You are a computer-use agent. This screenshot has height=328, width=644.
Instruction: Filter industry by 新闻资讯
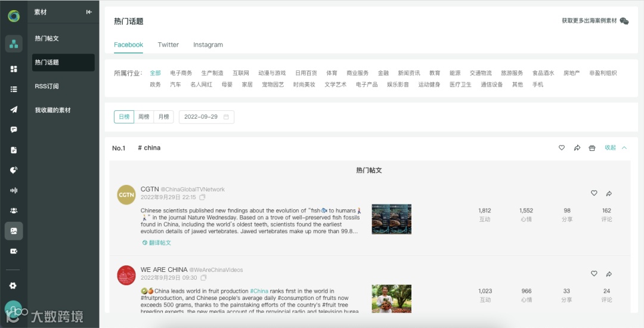click(x=409, y=73)
